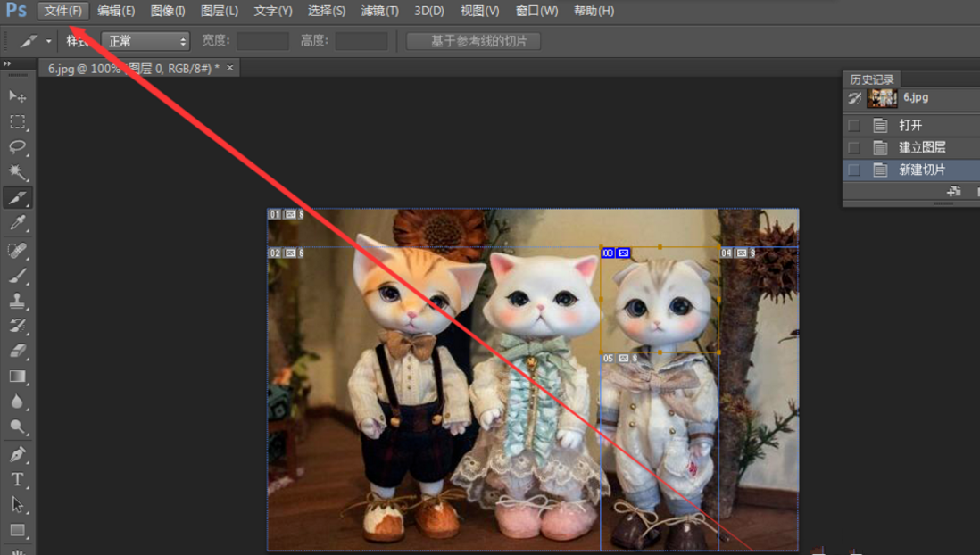Select the Eyedropper tool
980x555 pixels.
(17, 223)
